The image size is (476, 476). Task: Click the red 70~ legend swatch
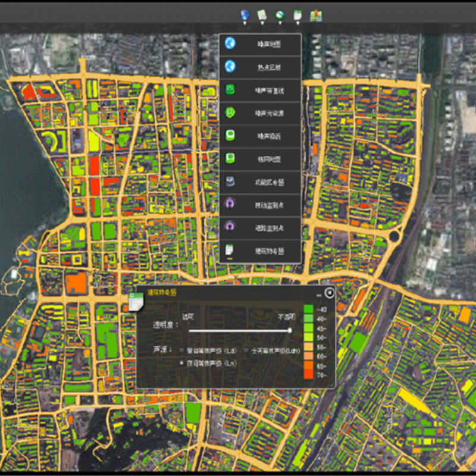308,374
